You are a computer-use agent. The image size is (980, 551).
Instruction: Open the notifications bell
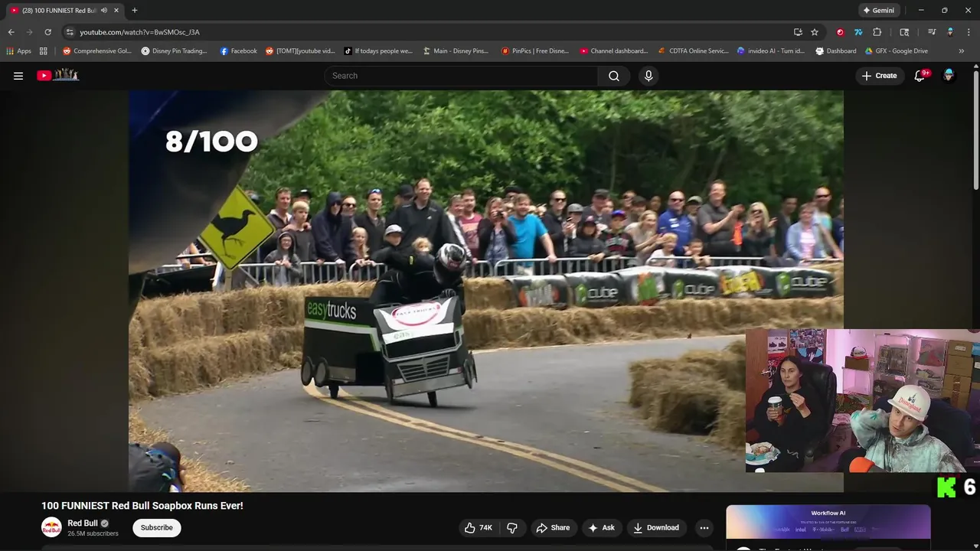pos(920,76)
